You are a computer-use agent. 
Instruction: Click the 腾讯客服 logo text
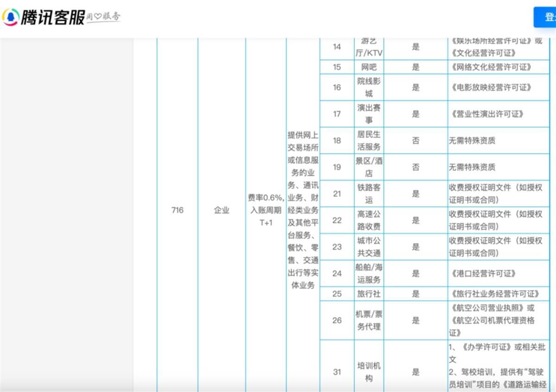pyautogui.click(x=52, y=18)
